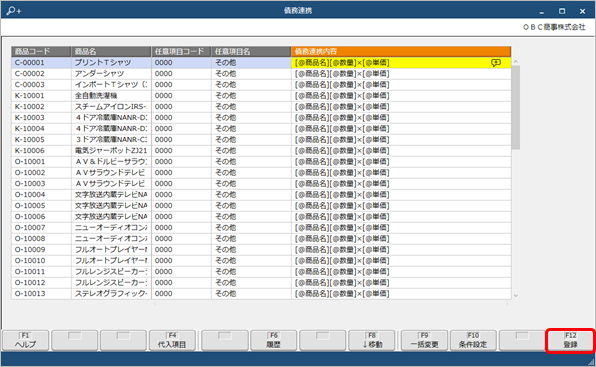This screenshot has width=596, height=367.
Task: Click the F8 ↓移動 button
Action: tap(372, 340)
